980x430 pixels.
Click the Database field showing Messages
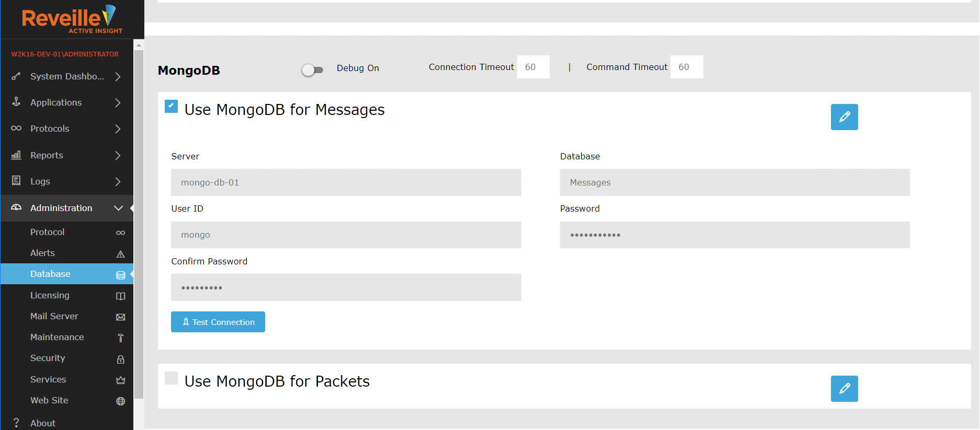735,182
